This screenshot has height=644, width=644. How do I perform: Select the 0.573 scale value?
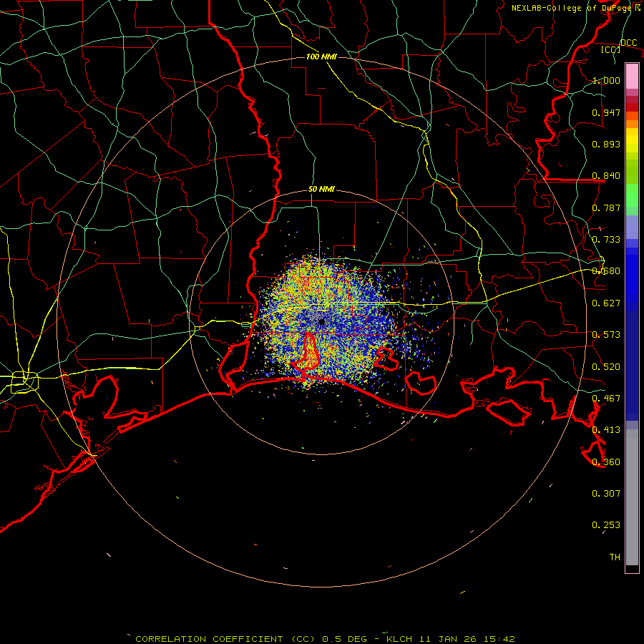pos(606,335)
